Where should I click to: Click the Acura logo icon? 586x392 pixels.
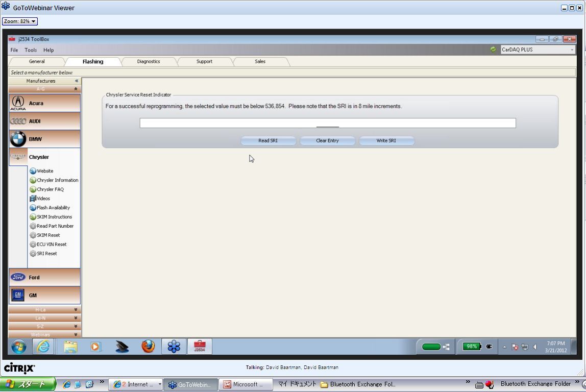tap(18, 103)
